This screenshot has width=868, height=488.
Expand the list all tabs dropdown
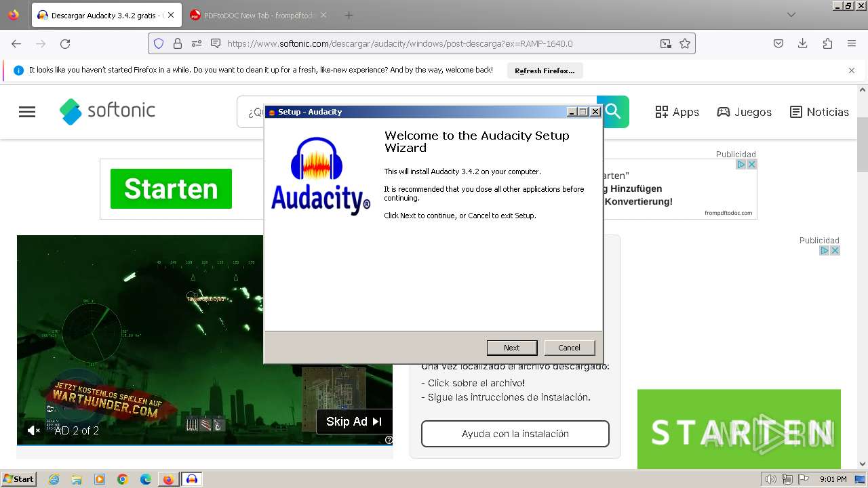[x=791, y=15]
